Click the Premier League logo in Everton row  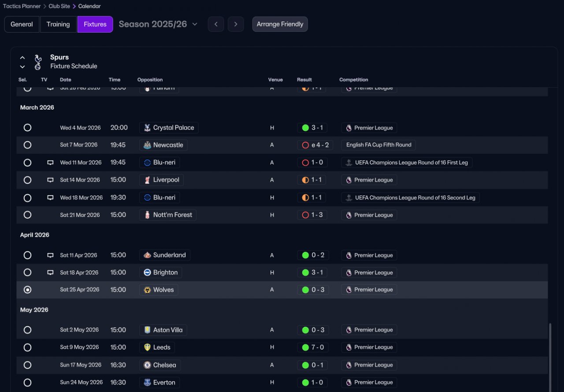point(349,382)
